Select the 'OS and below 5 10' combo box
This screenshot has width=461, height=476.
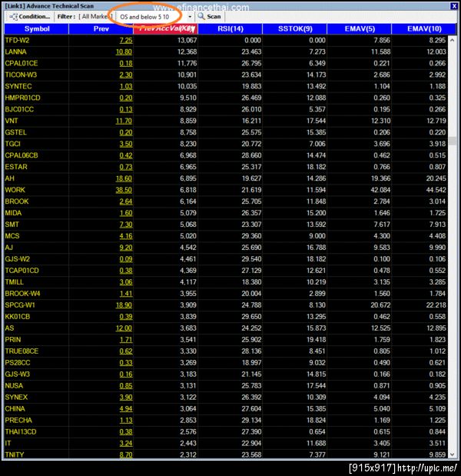coord(155,17)
